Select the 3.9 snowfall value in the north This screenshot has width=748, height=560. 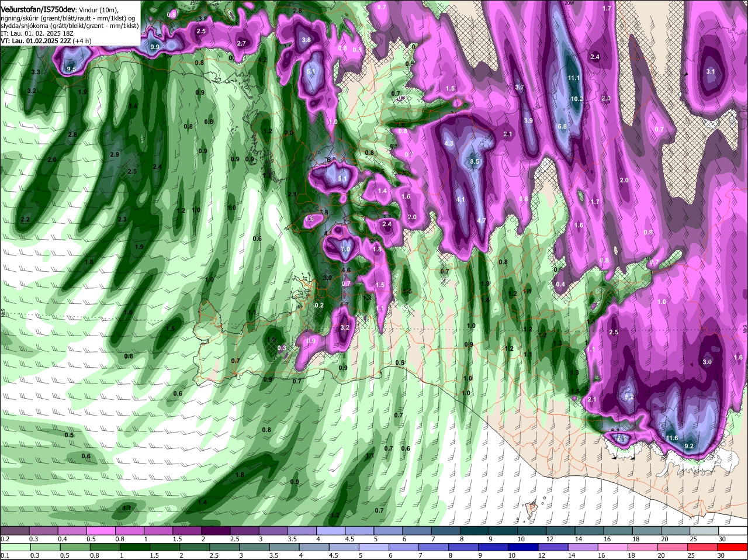[x=528, y=120]
